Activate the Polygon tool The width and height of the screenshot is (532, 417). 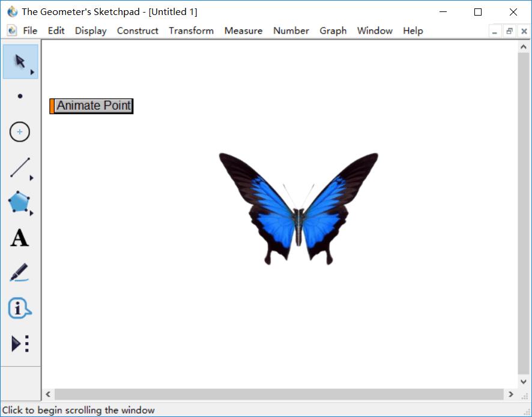19,202
